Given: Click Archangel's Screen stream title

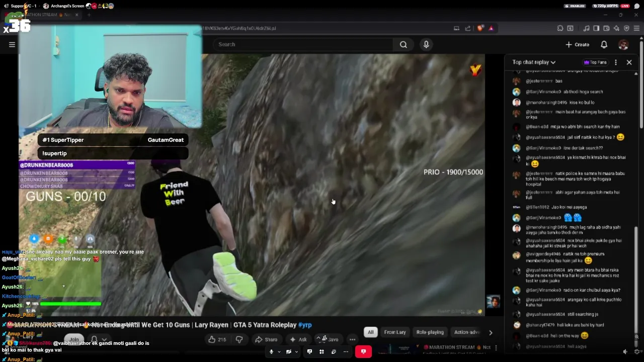Looking at the screenshot, I should (67, 6).
